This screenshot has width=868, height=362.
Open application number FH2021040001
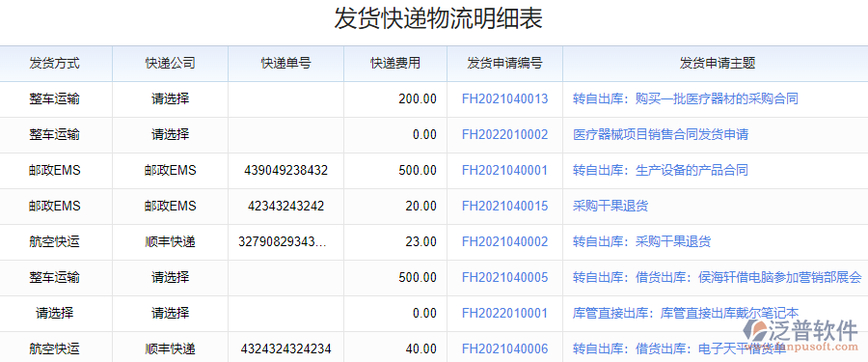[504, 170]
